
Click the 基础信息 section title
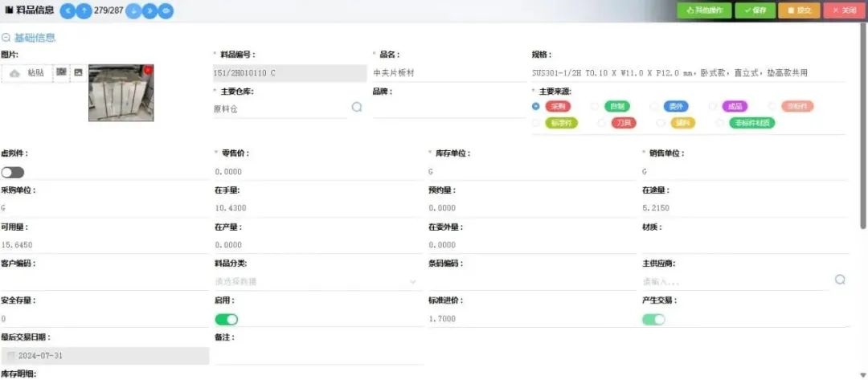pos(35,39)
